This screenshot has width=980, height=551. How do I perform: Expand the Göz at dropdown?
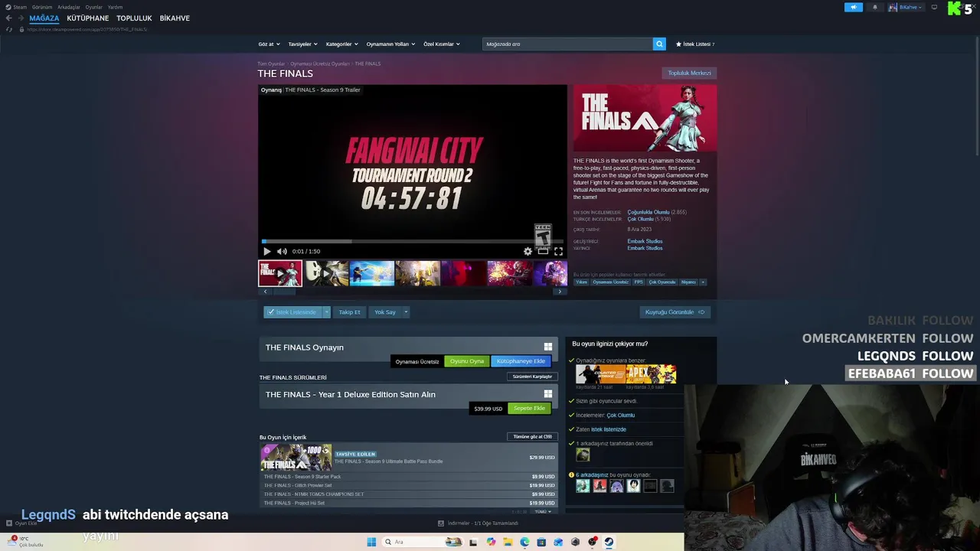coord(269,44)
